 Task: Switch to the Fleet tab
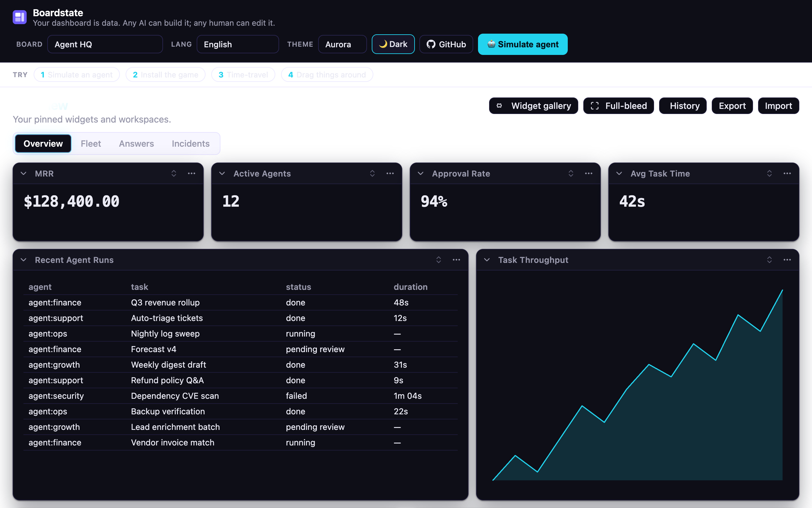[x=91, y=144]
